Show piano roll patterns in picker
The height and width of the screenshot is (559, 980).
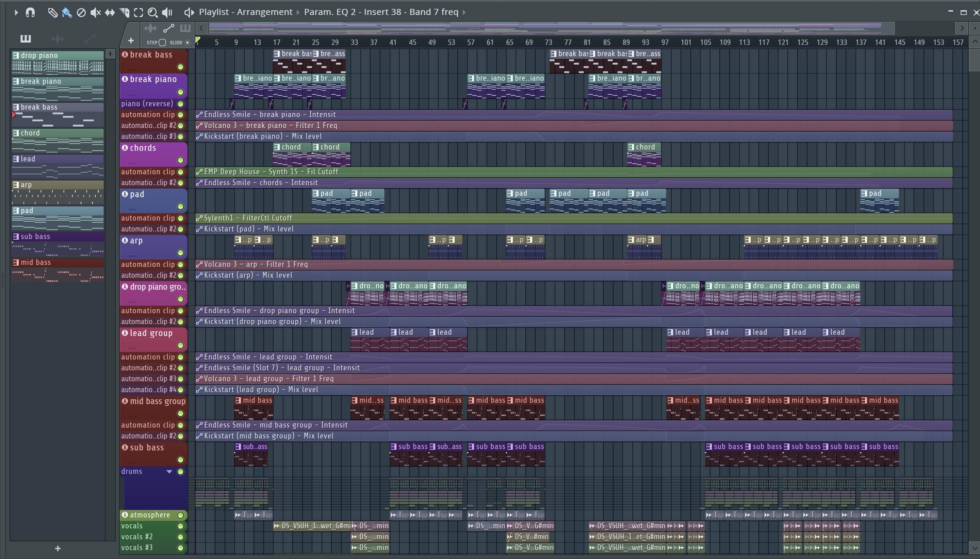[x=25, y=38]
